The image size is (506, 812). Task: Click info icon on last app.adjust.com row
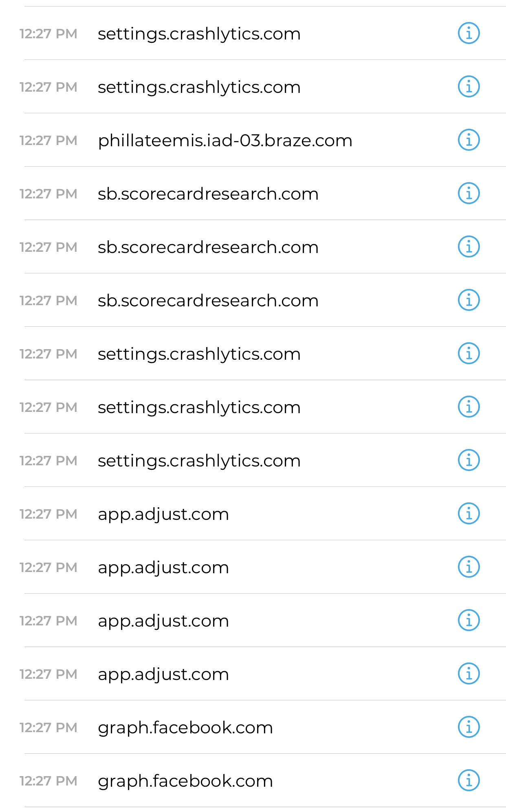click(x=469, y=673)
